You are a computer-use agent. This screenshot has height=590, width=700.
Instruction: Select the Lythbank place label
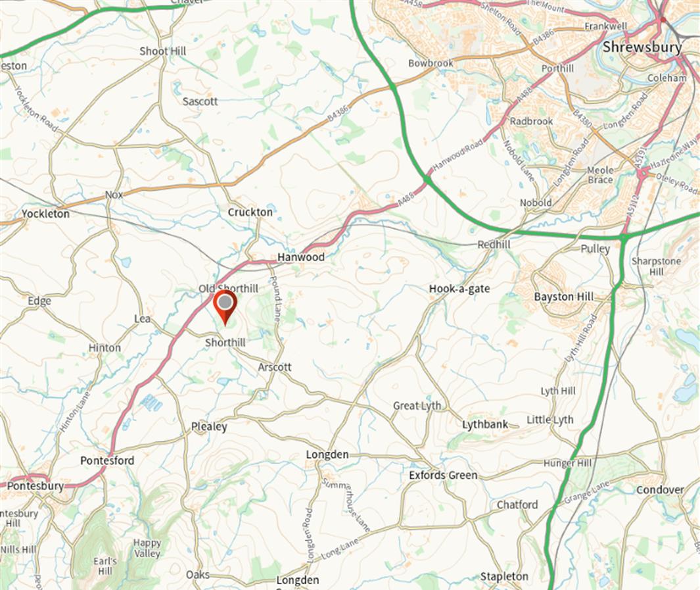(x=485, y=424)
